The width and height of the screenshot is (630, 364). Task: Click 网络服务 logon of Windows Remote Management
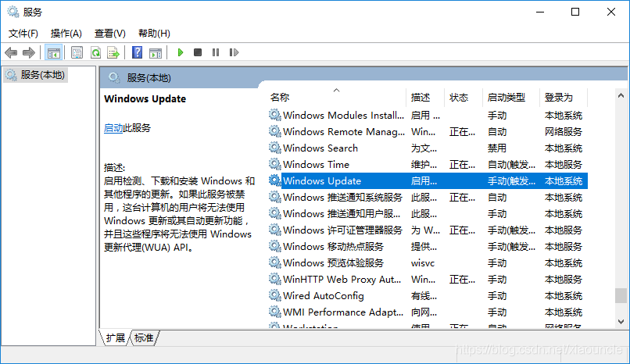(564, 132)
